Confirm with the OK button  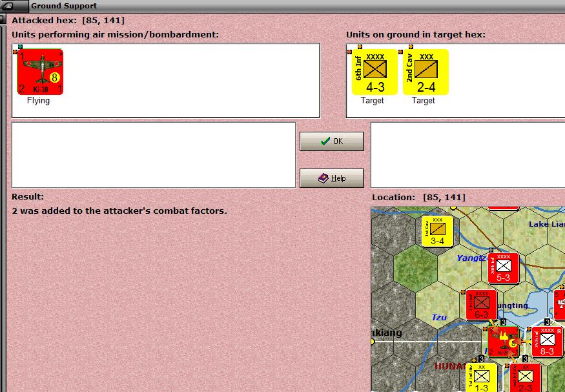332,141
